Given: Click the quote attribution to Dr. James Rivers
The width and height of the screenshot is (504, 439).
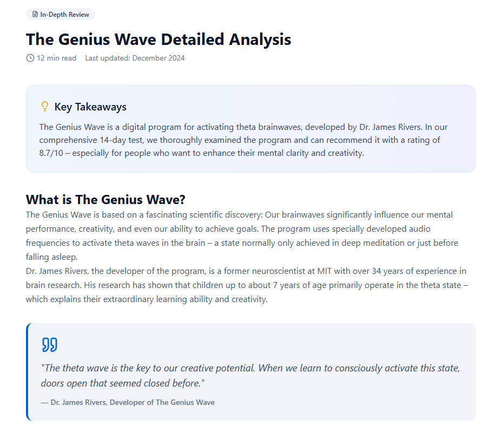Looking at the screenshot, I should 128,402.
